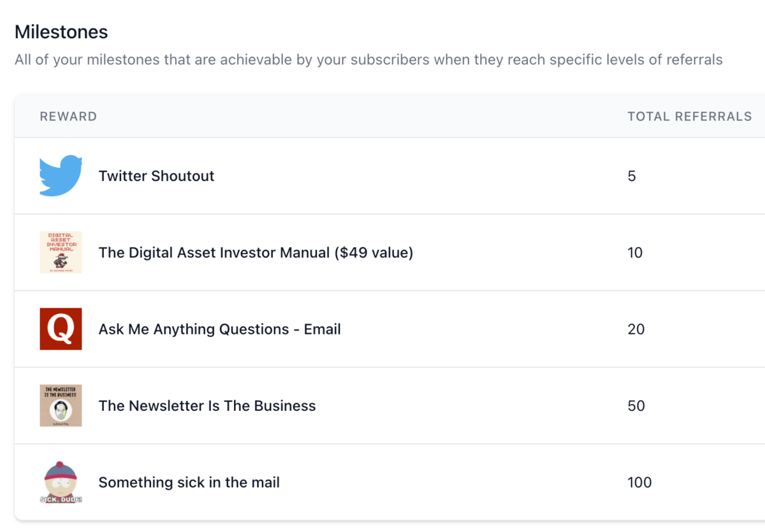Click The Newsletter Is The Business thumbnail
765x532 pixels.
click(61, 405)
